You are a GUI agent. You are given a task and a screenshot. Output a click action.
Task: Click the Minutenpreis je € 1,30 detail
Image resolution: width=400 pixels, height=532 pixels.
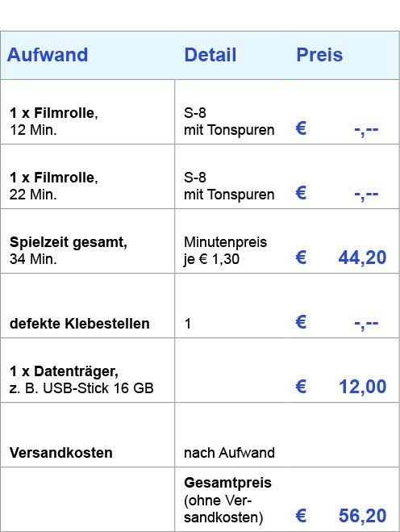click(226, 250)
